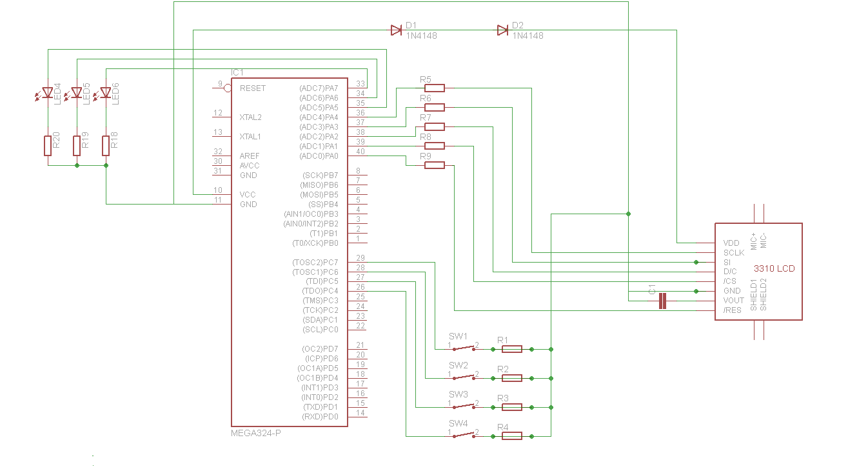This screenshot has height=471, width=868.
Task: Click the VCC pin label on IC1
Action: pos(248,194)
